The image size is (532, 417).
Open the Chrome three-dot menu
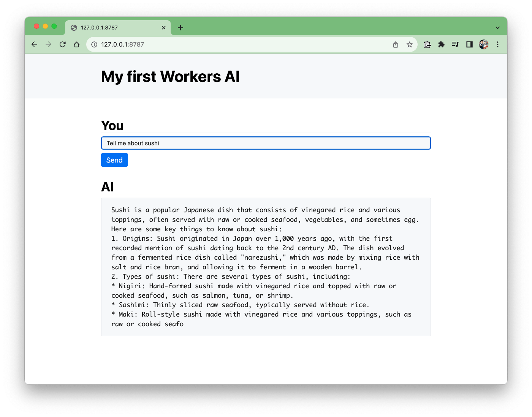[497, 44]
